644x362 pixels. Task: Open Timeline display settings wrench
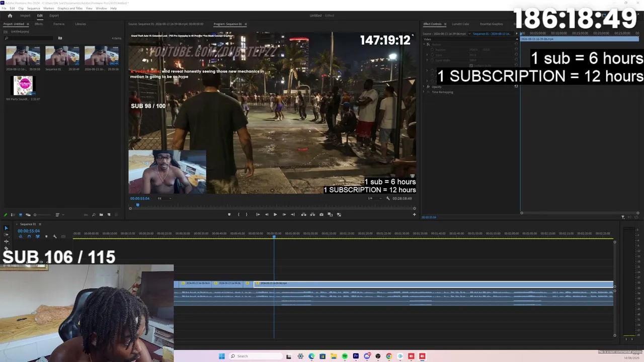pyautogui.click(x=55, y=236)
